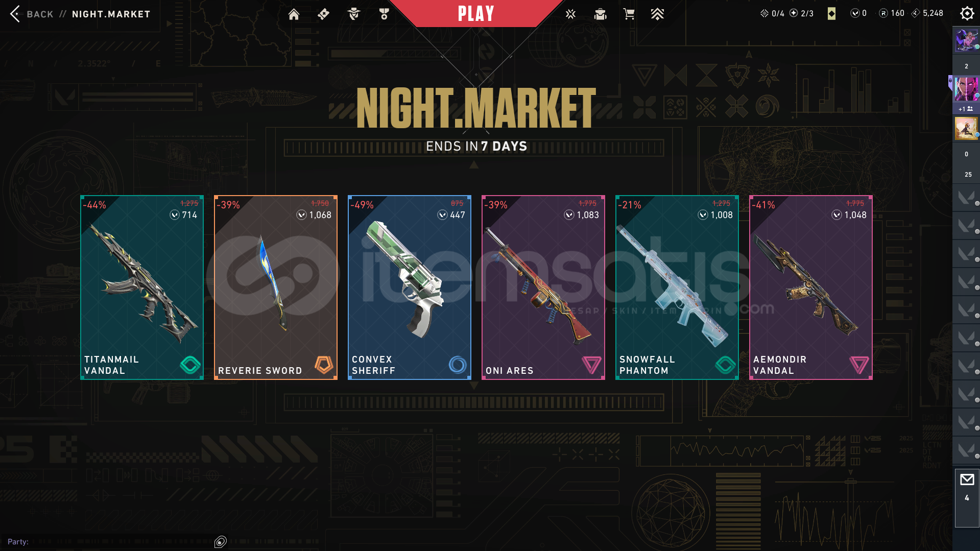This screenshot has width=980, height=551.
Task: Select the Snowfall Phantom offer card
Action: [677, 287]
